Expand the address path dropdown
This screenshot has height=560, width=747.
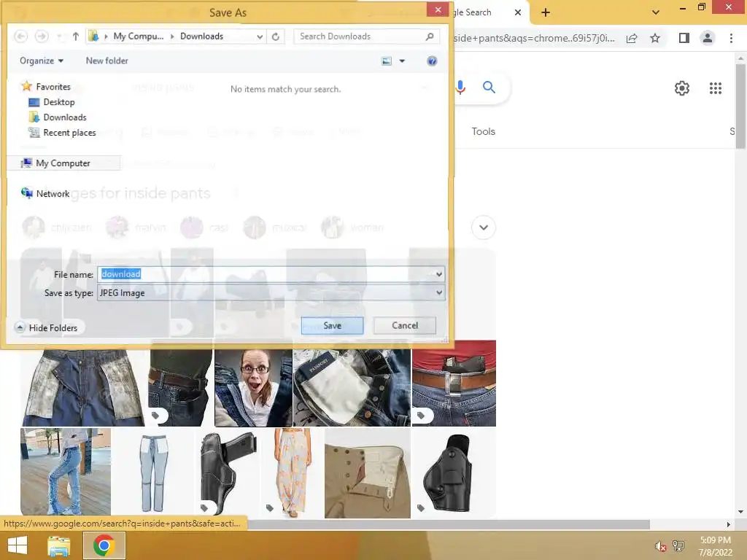tap(260, 36)
